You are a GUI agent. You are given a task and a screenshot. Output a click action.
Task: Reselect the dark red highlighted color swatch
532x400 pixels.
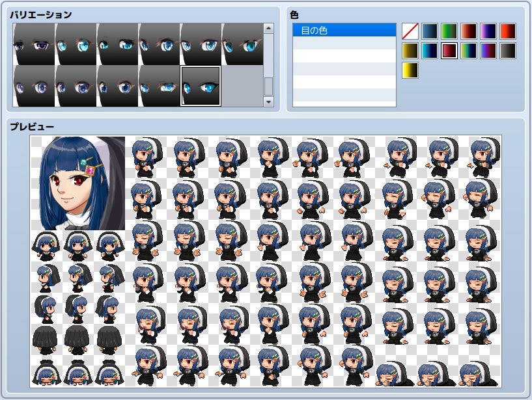coord(449,51)
